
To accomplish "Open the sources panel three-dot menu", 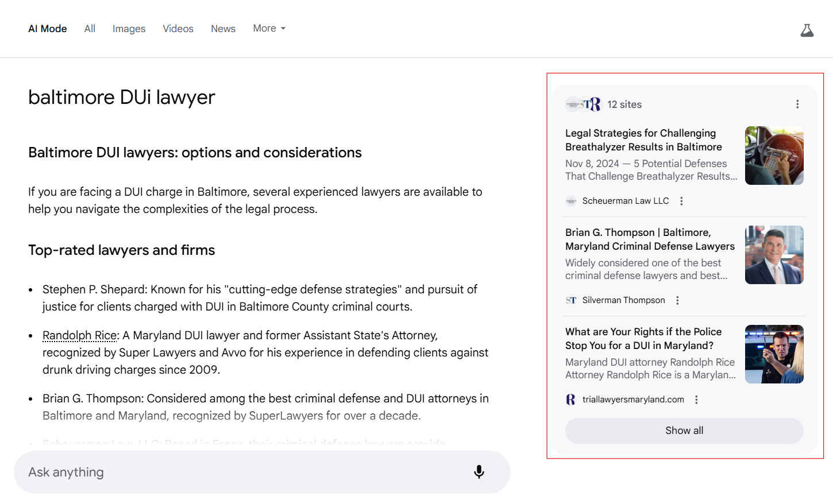I will [x=797, y=104].
